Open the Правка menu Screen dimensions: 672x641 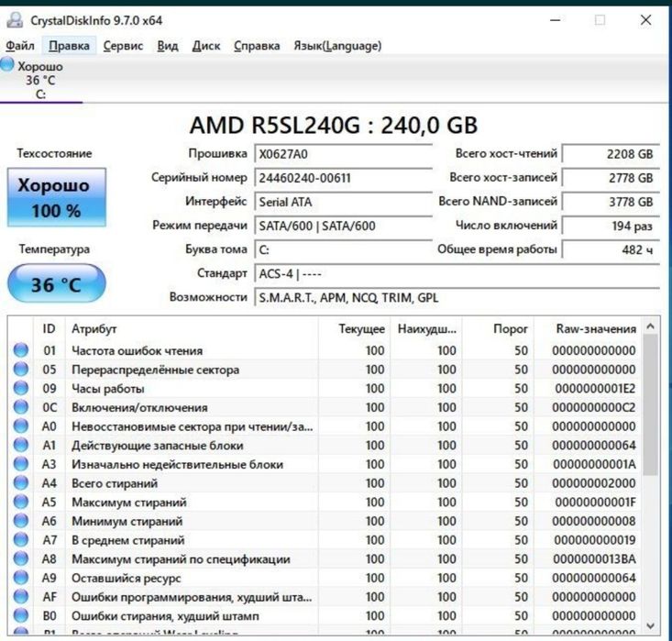tap(69, 46)
